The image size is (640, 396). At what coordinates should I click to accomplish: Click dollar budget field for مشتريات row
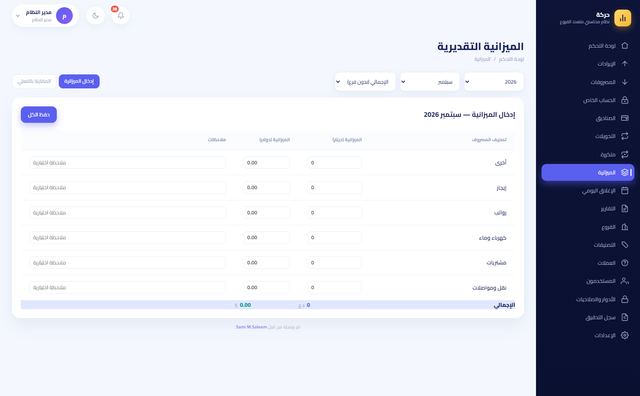tap(266, 263)
